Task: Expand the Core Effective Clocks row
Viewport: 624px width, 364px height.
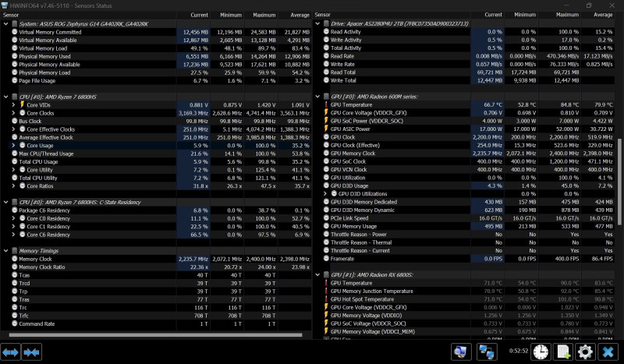Action: click(x=14, y=129)
